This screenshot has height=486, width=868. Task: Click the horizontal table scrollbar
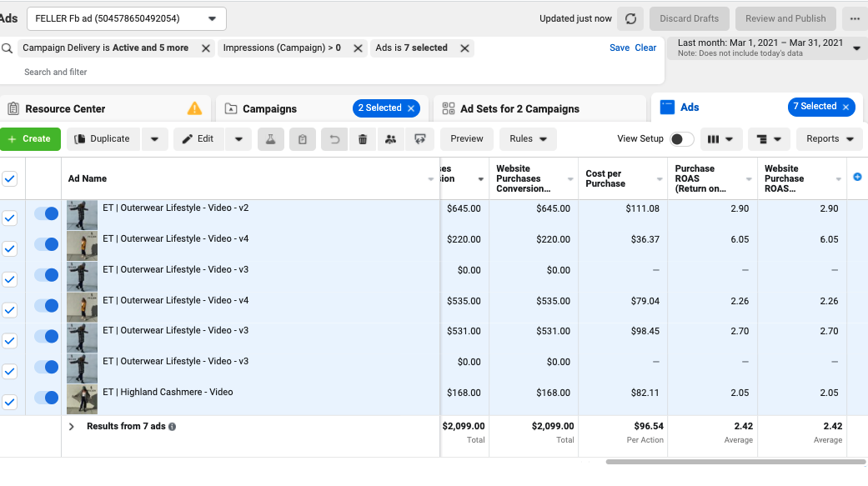pos(735,462)
